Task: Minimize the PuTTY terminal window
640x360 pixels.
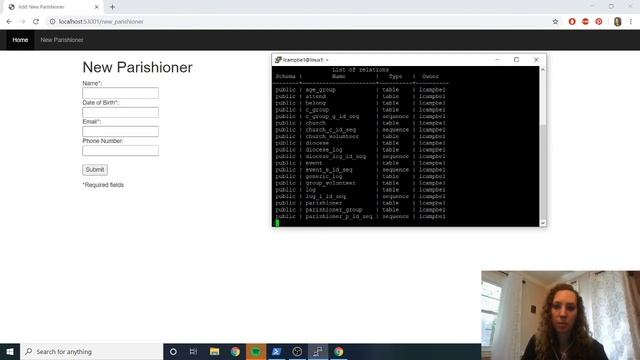Action: (x=497, y=60)
